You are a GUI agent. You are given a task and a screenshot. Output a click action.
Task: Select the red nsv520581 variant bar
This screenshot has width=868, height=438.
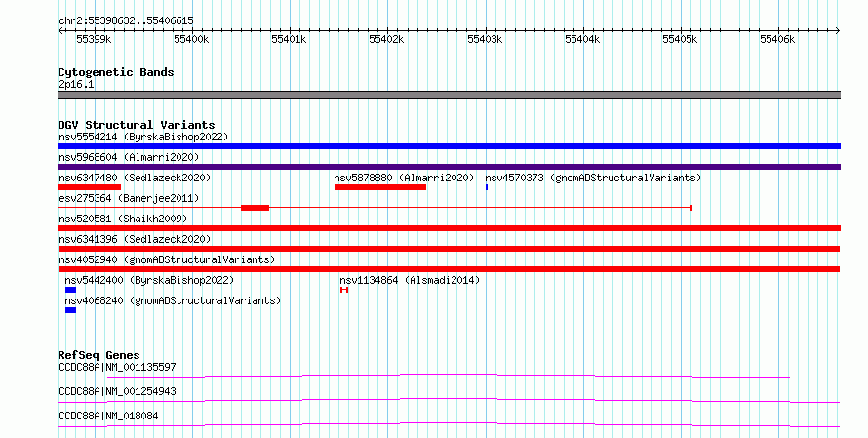[449, 228]
